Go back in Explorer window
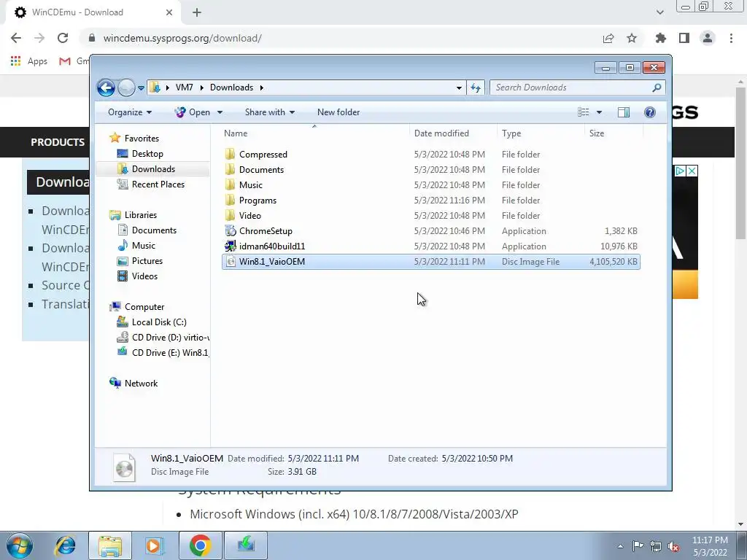Viewport: 747px width, 560px height. (x=106, y=87)
